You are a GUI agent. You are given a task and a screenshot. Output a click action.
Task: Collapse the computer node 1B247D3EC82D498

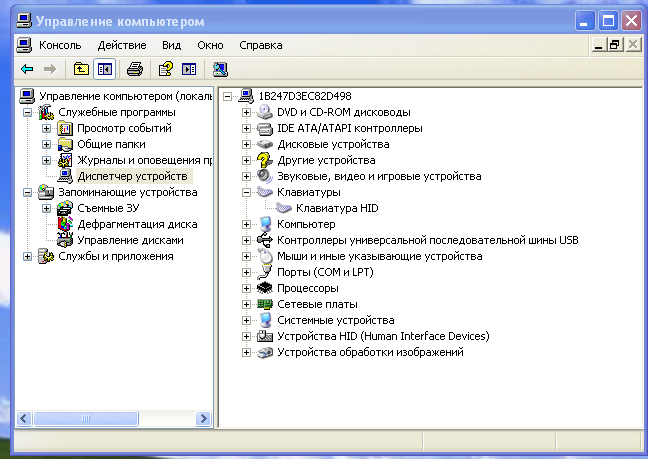pos(227,96)
